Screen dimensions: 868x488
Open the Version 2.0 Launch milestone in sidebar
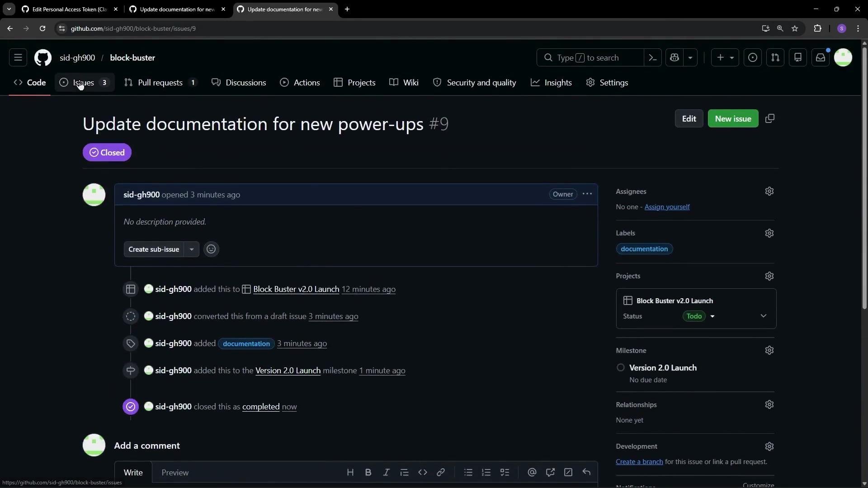pyautogui.click(x=663, y=368)
